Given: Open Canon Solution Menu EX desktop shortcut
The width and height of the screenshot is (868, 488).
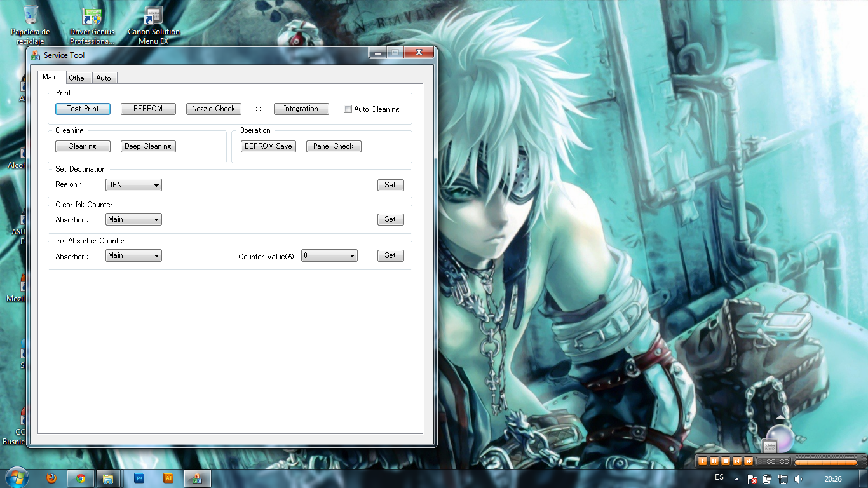Looking at the screenshot, I should pos(154,25).
